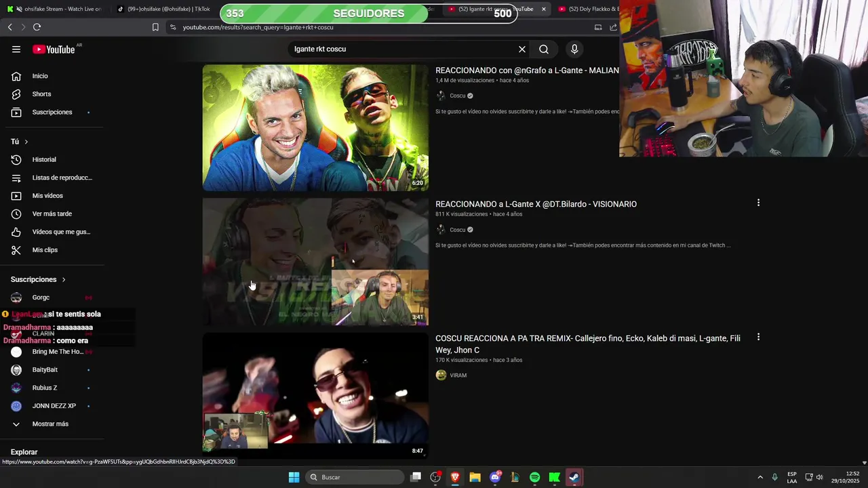Open Kick app from the taskbar
The image size is (868, 488).
click(x=554, y=477)
